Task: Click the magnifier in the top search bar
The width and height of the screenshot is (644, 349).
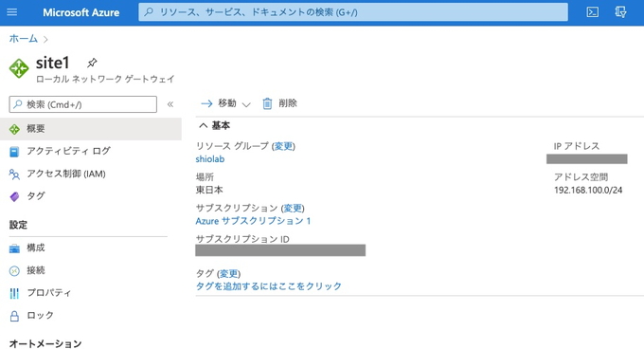Action: coord(149,12)
